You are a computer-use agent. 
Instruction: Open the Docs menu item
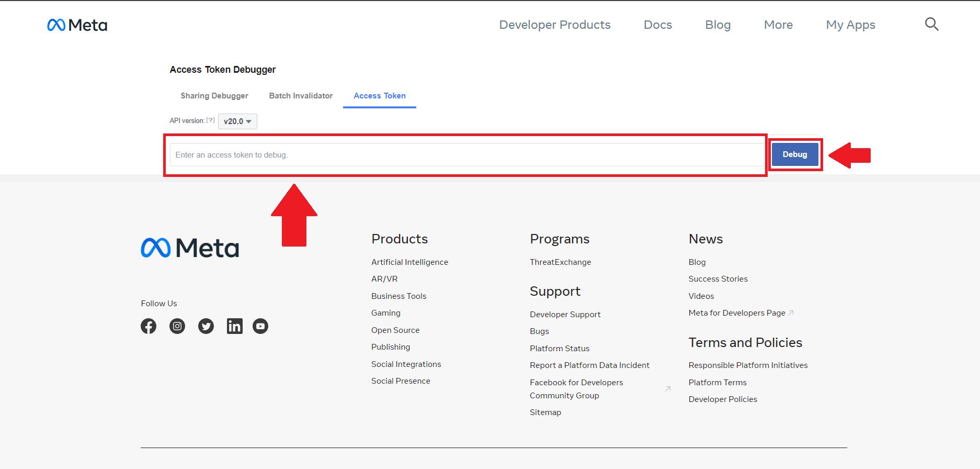[x=658, y=25]
